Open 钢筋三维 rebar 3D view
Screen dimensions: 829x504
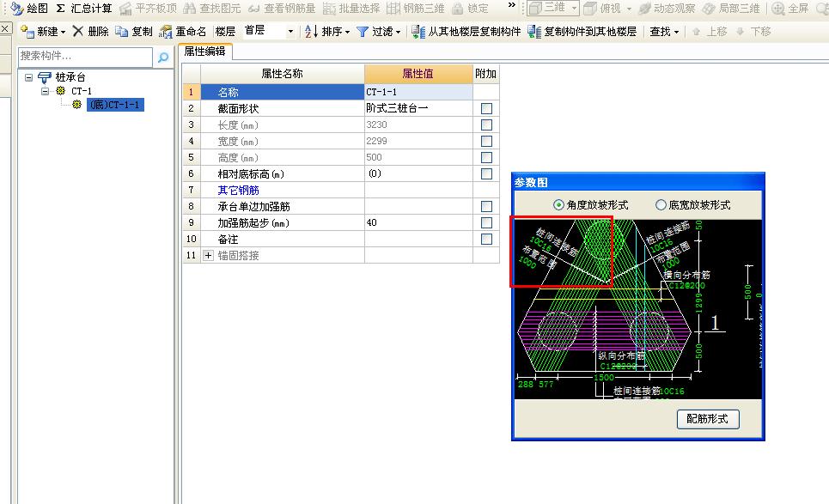(416, 9)
